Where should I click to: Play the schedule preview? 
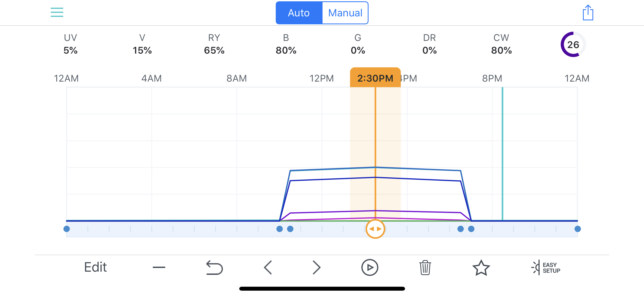(x=370, y=267)
